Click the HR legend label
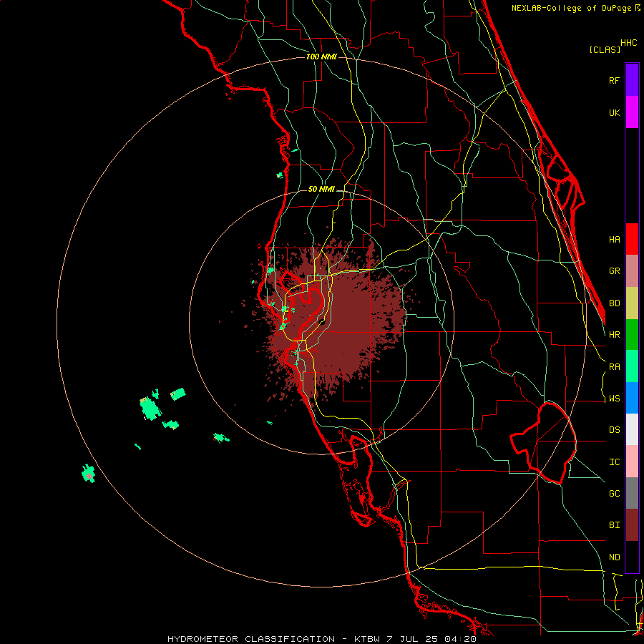Image resolution: width=644 pixels, height=644 pixels. [x=614, y=335]
